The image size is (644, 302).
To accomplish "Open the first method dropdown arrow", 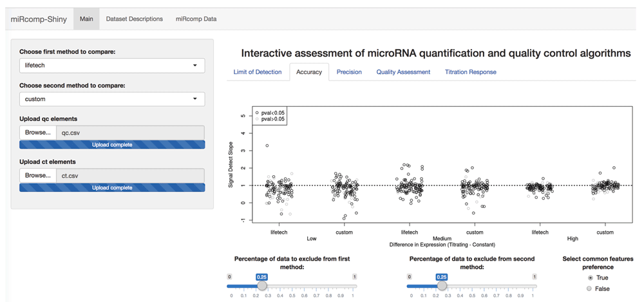I will pyautogui.click(x=194, y=65).
